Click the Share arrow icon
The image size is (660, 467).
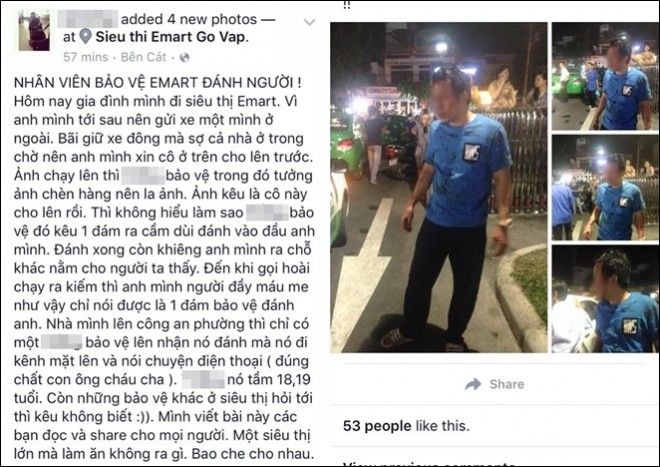tap(473, 384)
